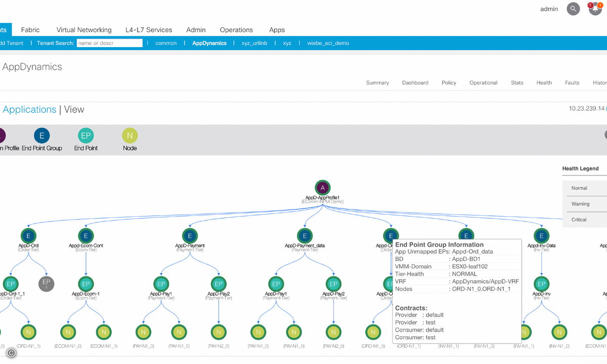Click Warning in the Health Legend
Viewport: 607px width, 364px height.
tap(580, 204)
